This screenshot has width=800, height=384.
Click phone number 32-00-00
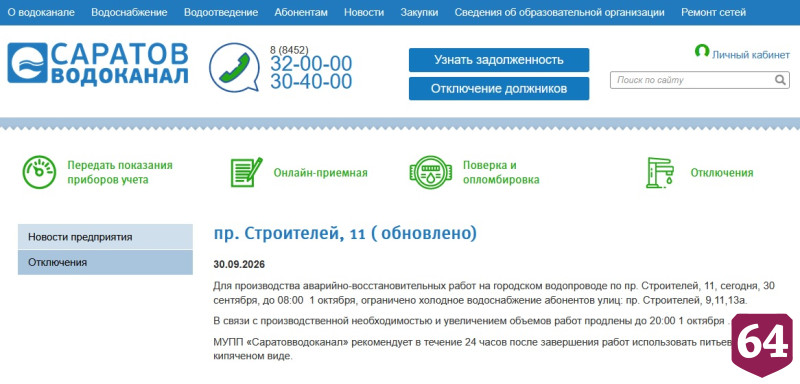[311, 64]
